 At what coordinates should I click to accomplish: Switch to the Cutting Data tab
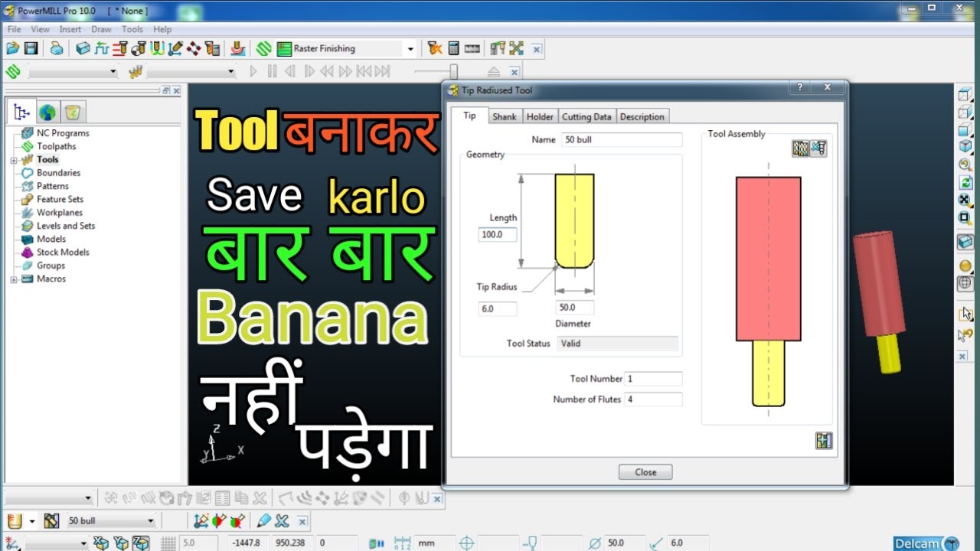point(586,116)
